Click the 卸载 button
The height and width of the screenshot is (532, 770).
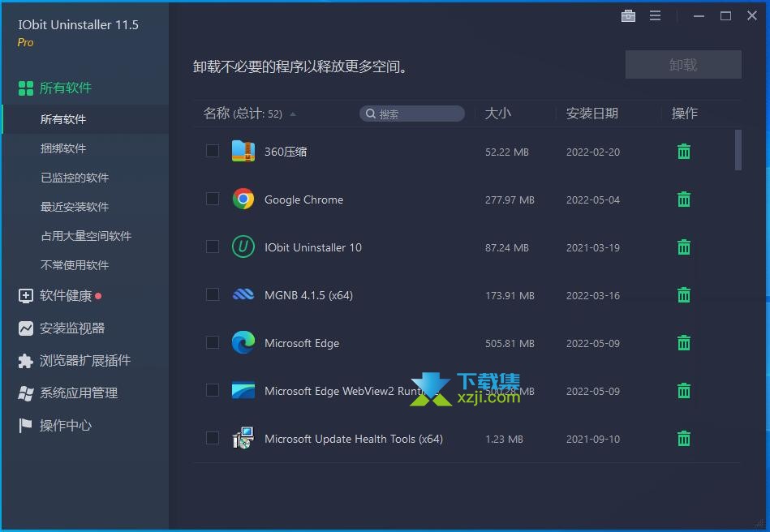pyautogui.click(x=683, y=65)
